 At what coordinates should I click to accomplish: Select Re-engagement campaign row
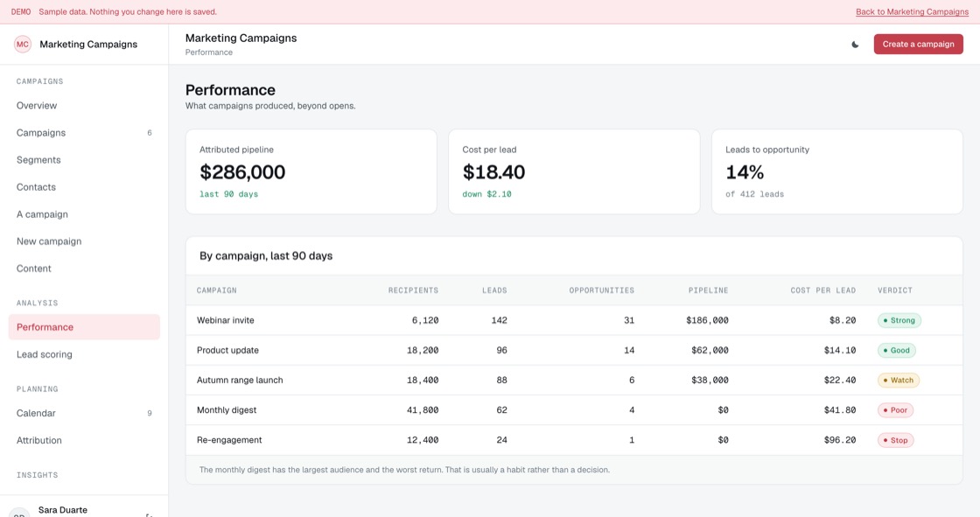574,440
